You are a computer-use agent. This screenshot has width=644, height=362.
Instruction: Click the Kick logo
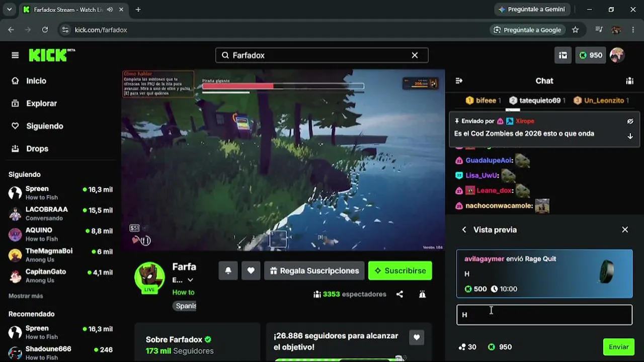52,55
